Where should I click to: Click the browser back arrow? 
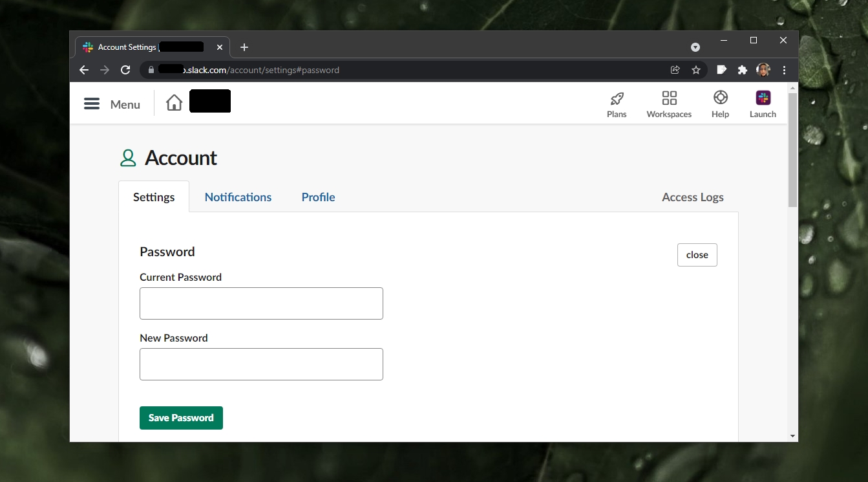(84, 70)
